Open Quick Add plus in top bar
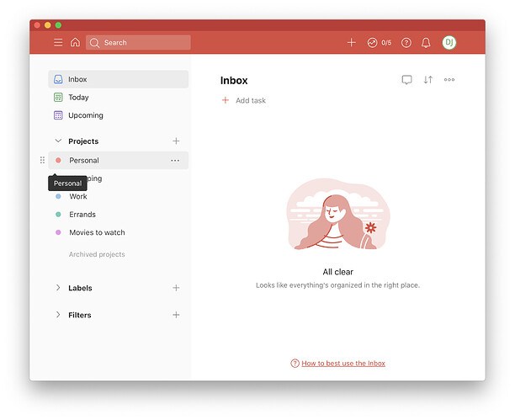 point(352,42)
